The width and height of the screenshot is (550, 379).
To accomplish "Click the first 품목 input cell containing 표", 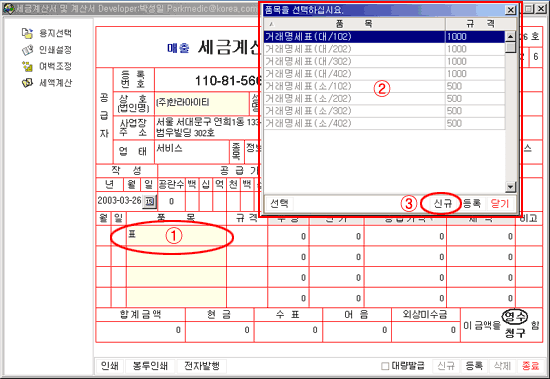I will [x=176, y=236].
